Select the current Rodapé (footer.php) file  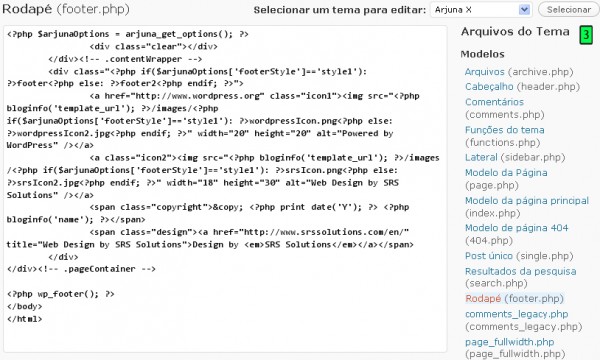click(x=483, y=298)
